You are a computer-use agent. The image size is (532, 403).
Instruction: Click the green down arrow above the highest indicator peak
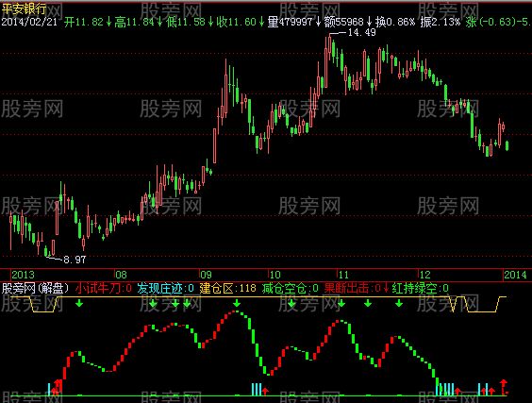pos(237,303)
